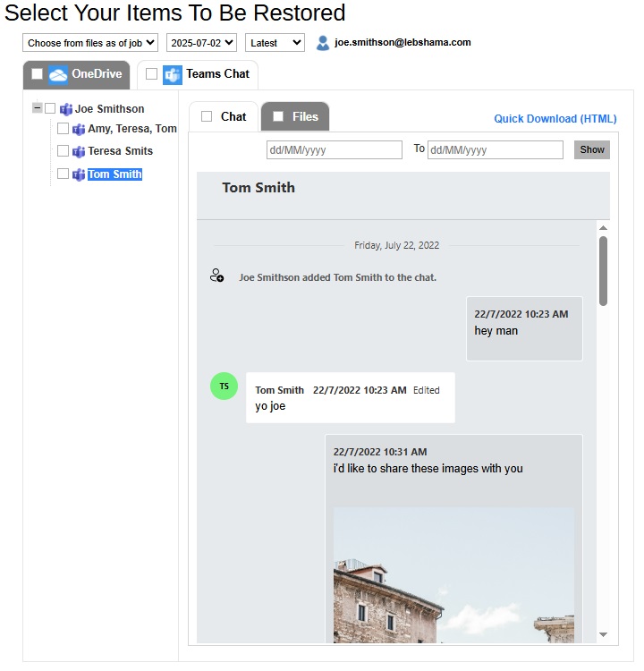Switch to the OneDrive tab
The width and height of the screenshot is (644, 671).
[77, 75]
